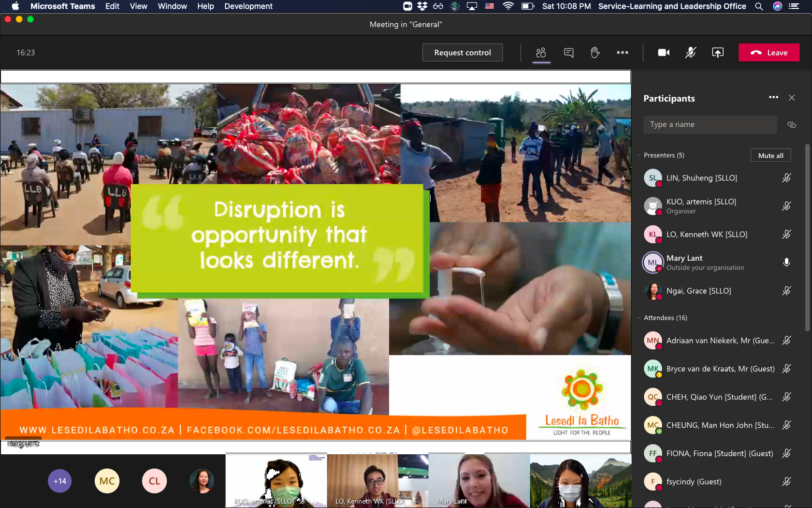Open the Window menu

click(x=172, y=6)
